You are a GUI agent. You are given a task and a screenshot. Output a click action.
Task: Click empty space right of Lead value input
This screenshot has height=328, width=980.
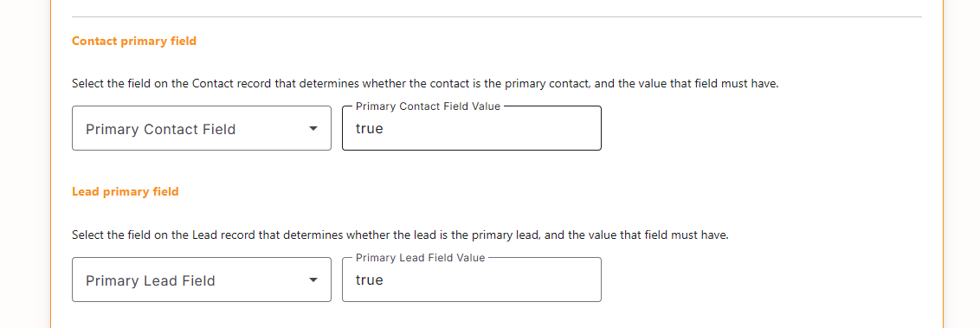(x=763, y=280)
